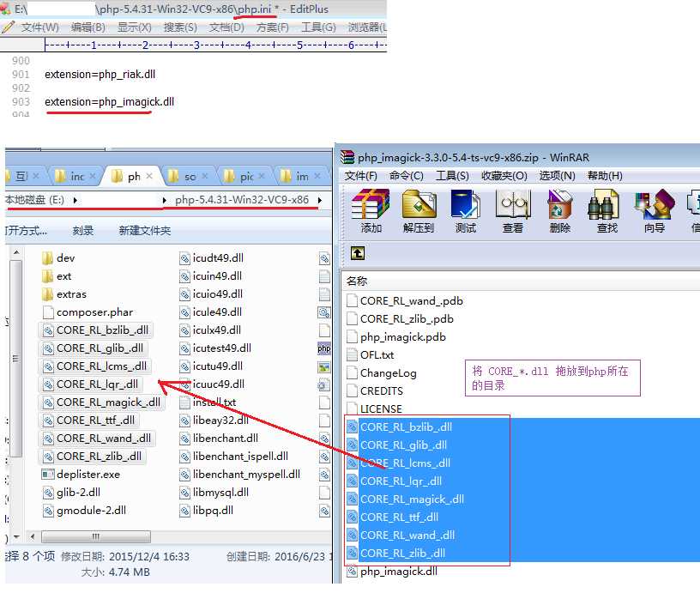
Task: Select the ext folder icon in Explorer
Action: [x=47, y=276]
